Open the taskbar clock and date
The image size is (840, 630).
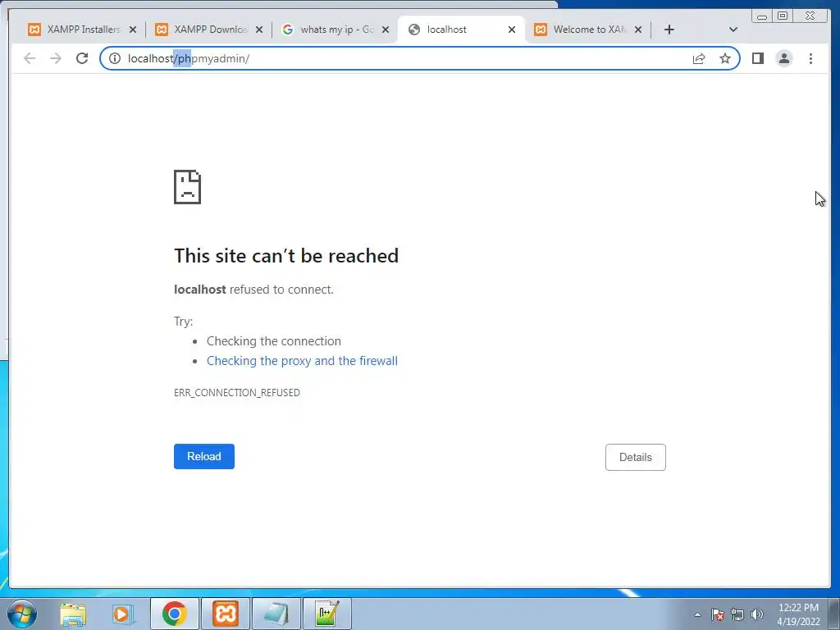point(798,614)
